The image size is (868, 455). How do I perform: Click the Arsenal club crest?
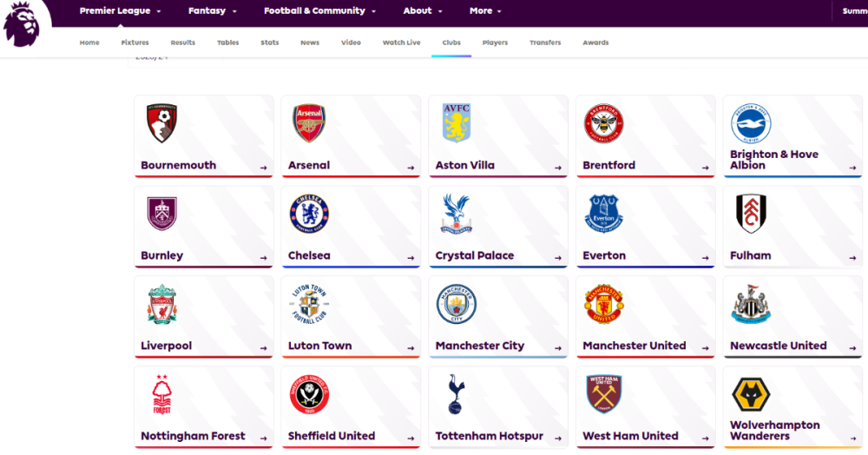(309, 124)
